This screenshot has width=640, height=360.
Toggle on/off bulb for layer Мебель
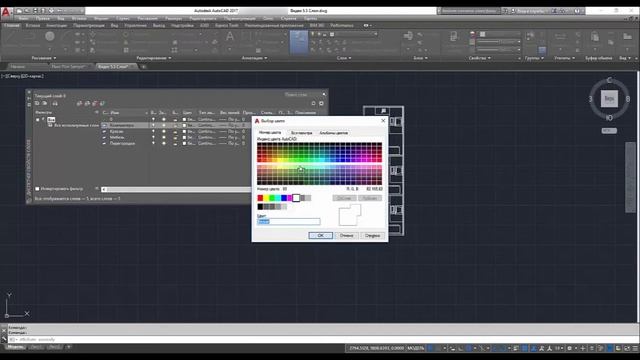click(153, 138)
